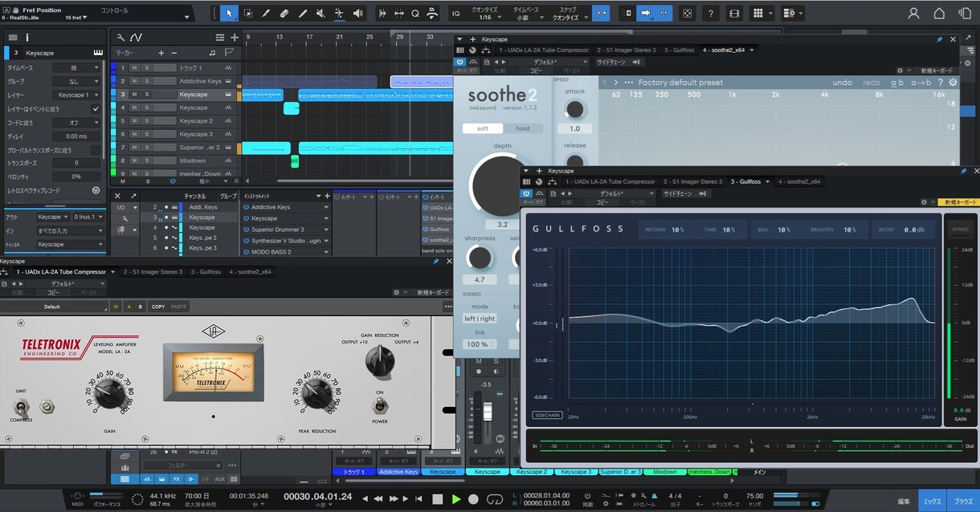Open the group dropdown showing なし

[x=77, y=81]
